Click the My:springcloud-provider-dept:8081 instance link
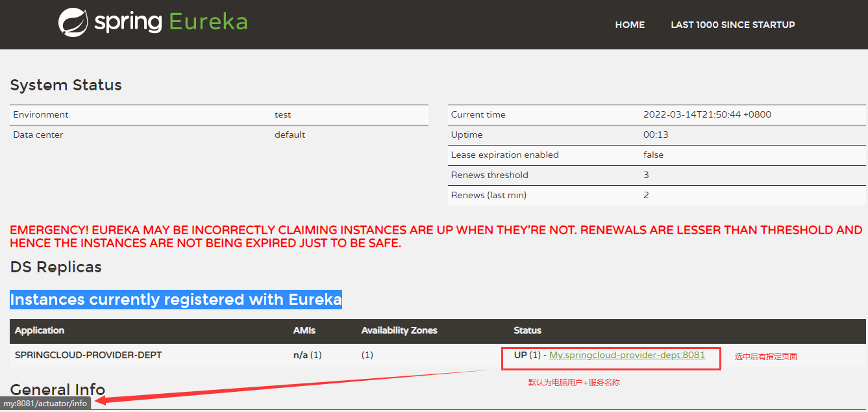 click(627, 355)
